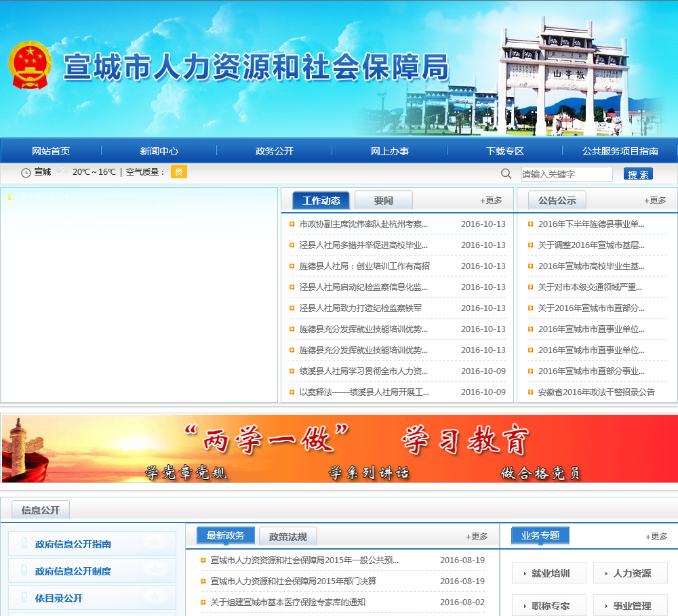Viewport: 678px width, 616px height.
Task: Open 公共服务项目指南 navigation item
Action: 620,151
